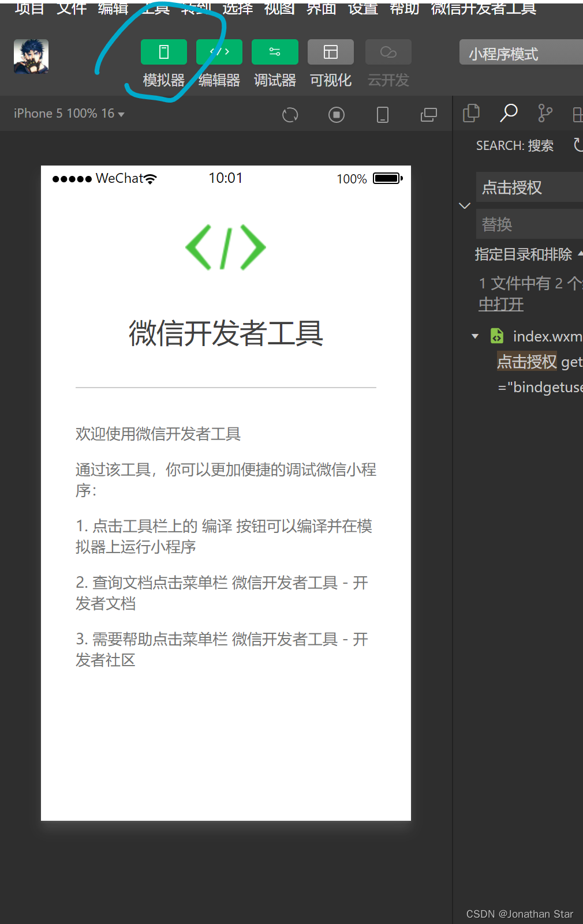583x924 pixels.
Task: Open the 云开发 cloud development button
Action: click(x=388, y=52)
